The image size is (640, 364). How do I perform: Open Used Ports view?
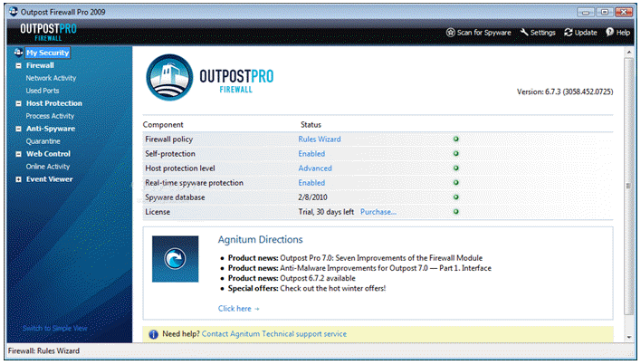point(42,91)
